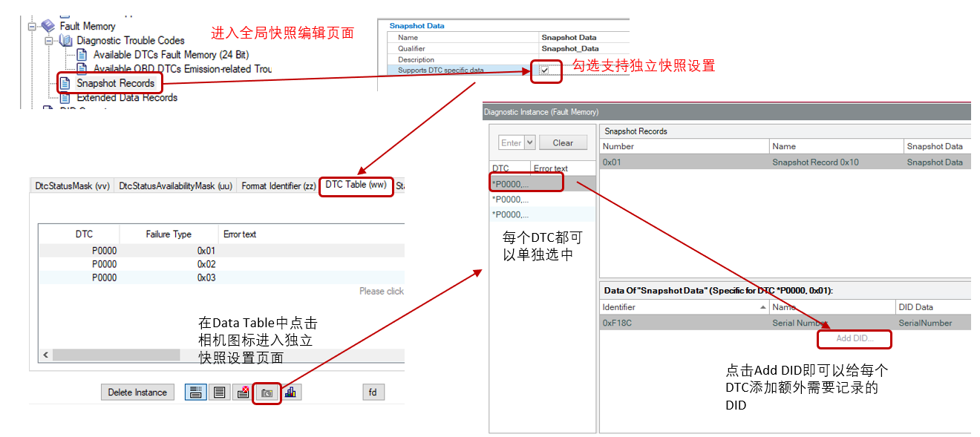Click the horizontal scrollbar left arrow
Image resolution: width=980 pixels, height=437 pixels.
[46, 355]
